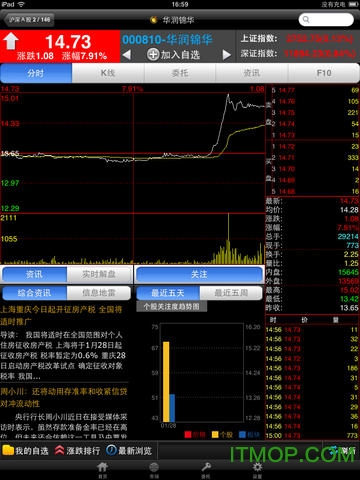Open 涨跌排行 ranking icon

(59, 451)
